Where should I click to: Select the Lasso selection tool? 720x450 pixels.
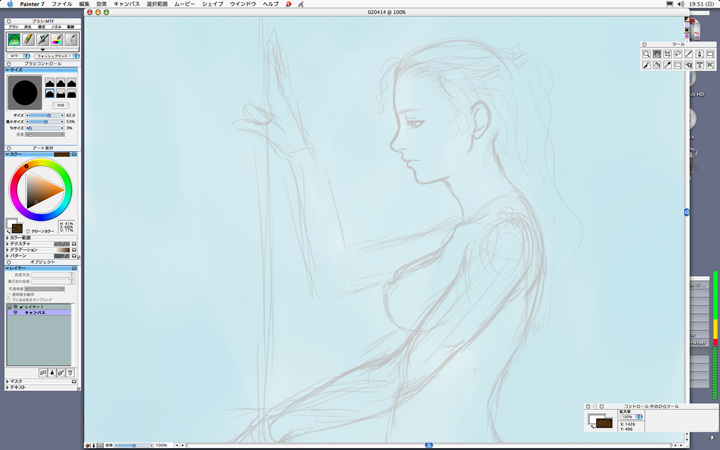click(678, 54)
